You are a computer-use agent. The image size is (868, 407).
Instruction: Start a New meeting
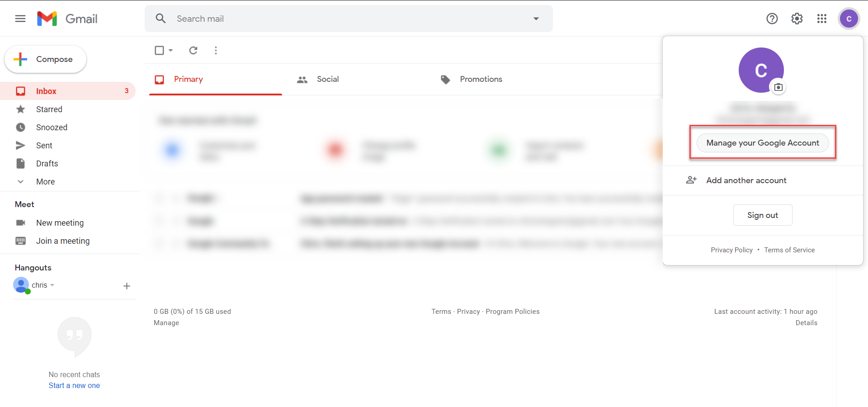[60, 222]
